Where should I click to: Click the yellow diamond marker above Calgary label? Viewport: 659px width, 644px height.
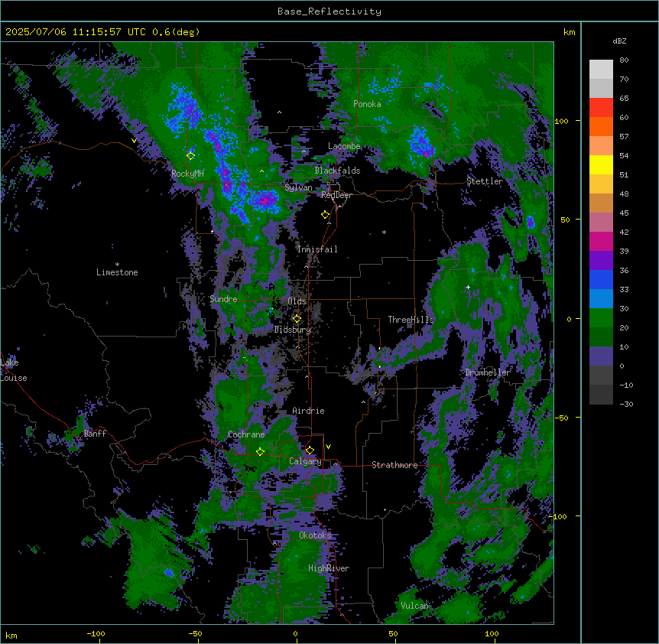310,450
